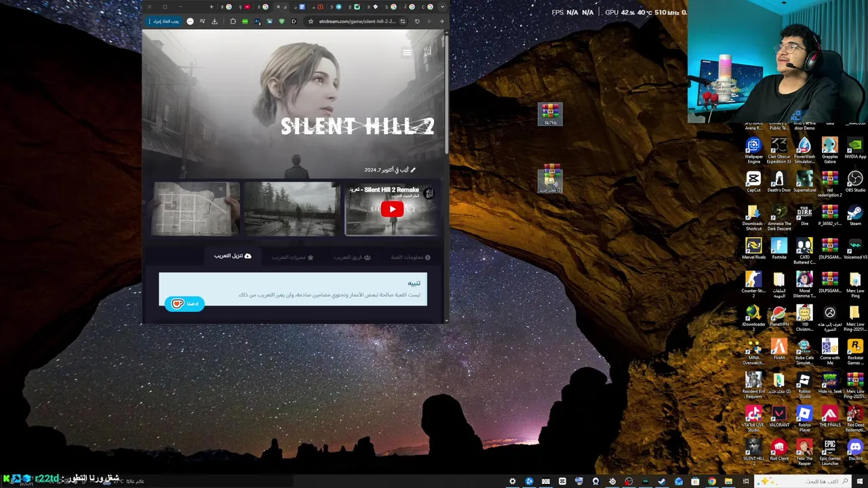The width and height of the screenshot is (868, 488).
Task: Open the Discord desktop shortcut
Action: [855, 450]
